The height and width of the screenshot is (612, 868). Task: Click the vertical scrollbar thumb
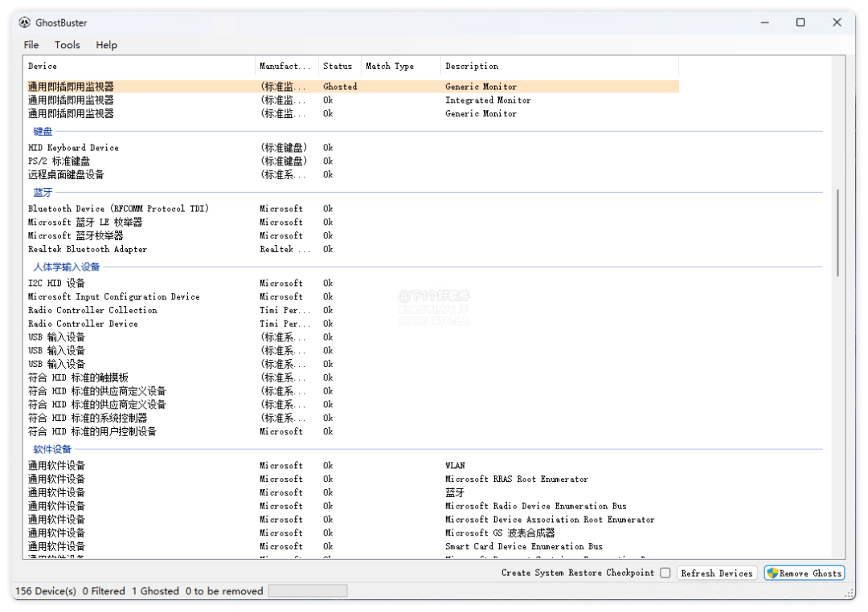pyautogui.click(x=837, y=233)
